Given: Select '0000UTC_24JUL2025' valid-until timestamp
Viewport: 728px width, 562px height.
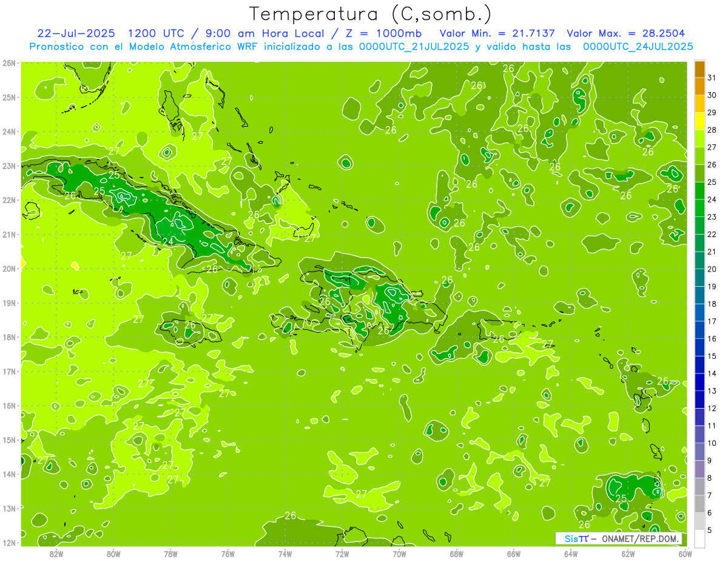Looking at the screenshot, I should tap(638, 46).
